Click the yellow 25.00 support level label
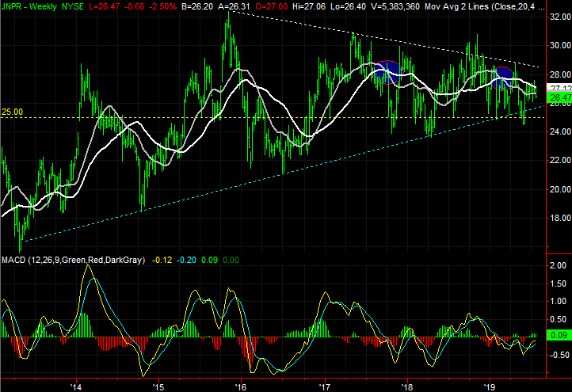 point(12,112)
